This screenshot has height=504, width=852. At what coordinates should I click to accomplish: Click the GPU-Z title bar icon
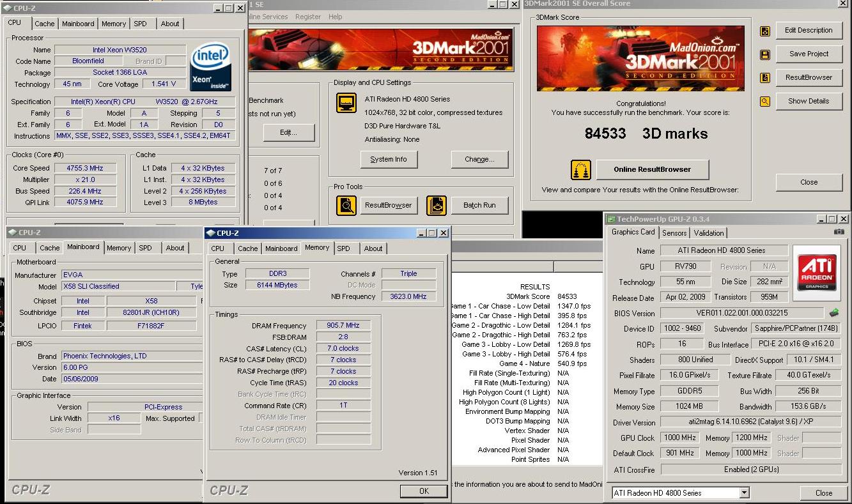[x=611, y=219]
